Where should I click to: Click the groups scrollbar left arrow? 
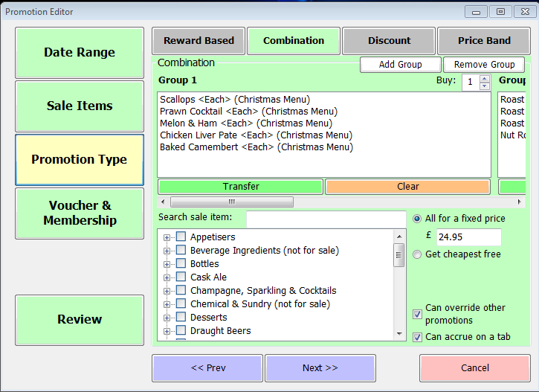click(x=163, y=202)
